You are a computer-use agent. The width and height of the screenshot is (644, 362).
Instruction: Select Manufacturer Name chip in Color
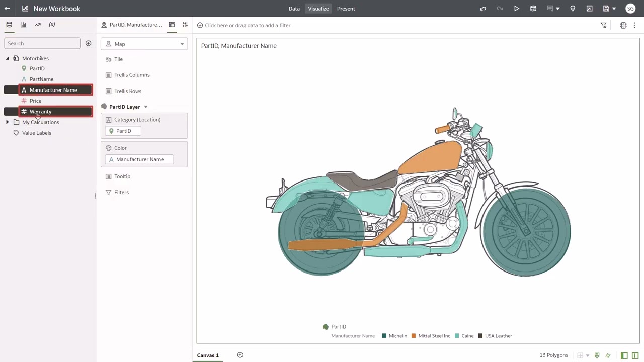139,159
